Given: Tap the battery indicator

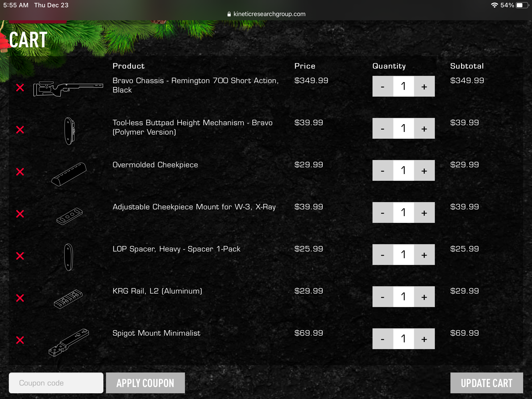Looking at the screenshot, I should point(522,5).
